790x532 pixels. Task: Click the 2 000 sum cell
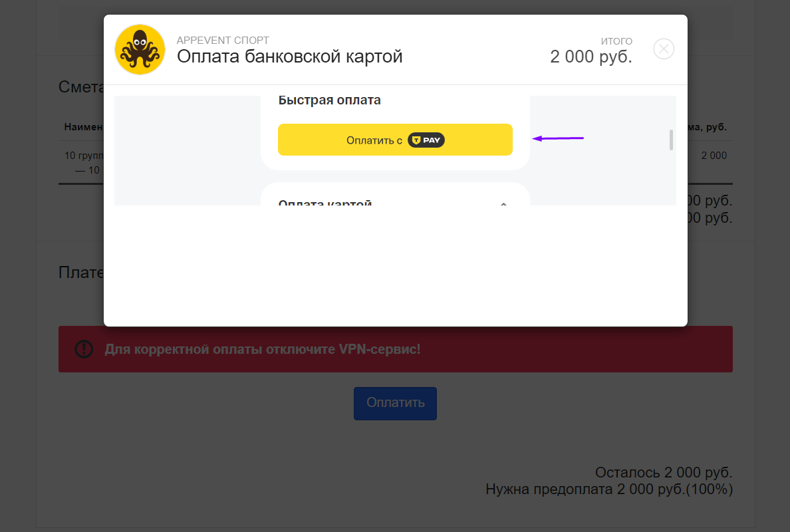click(x=714, y=155)
